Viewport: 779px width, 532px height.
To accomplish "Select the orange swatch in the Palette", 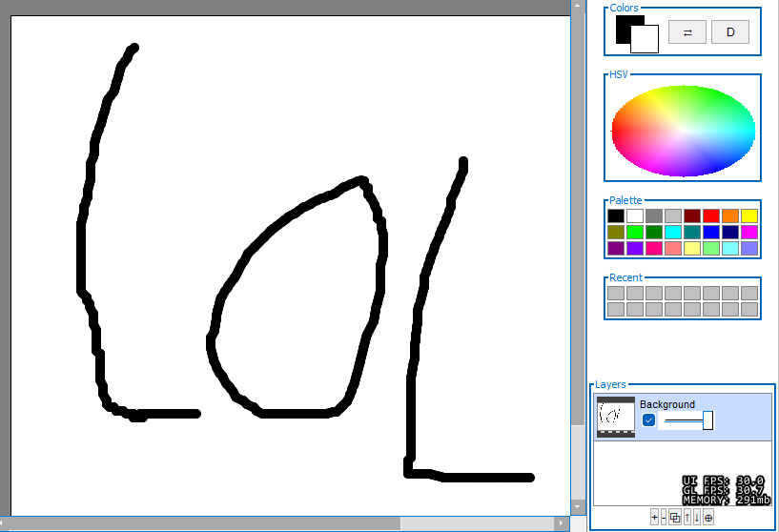I will 730,216.
